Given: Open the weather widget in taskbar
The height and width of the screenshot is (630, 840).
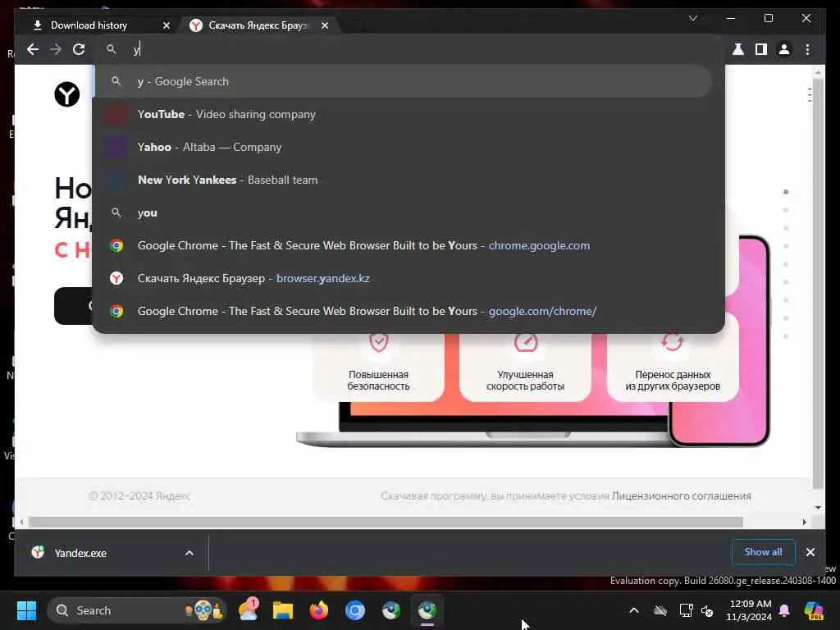Looking at the screenshot, I should click(248, 610).
